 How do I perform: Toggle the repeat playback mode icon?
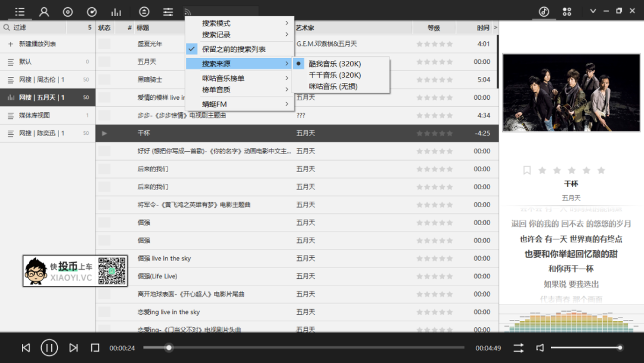(x=518, y=348)
